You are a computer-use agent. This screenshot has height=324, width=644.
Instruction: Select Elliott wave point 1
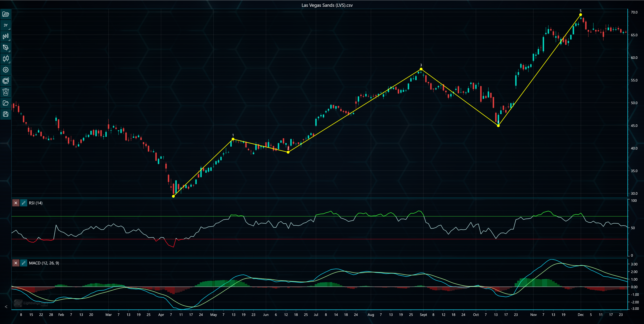(x=233, y=139)
